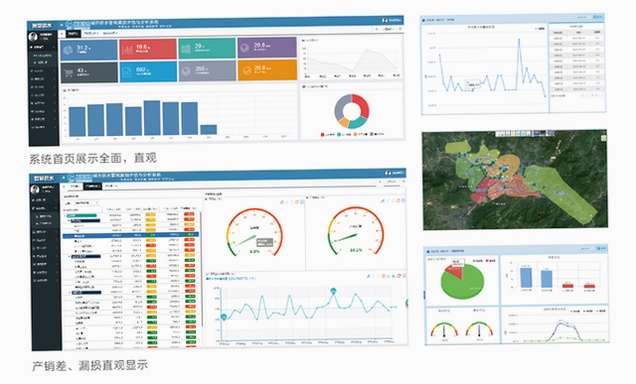Collapse the sidebar beside the top dashboard logo
Image resolution: width=636 pixels, height=384 pixels.
point(61,25)
